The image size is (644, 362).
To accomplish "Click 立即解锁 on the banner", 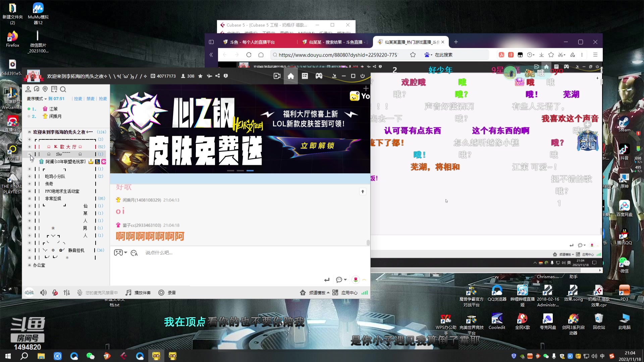I will coord(317,145).
